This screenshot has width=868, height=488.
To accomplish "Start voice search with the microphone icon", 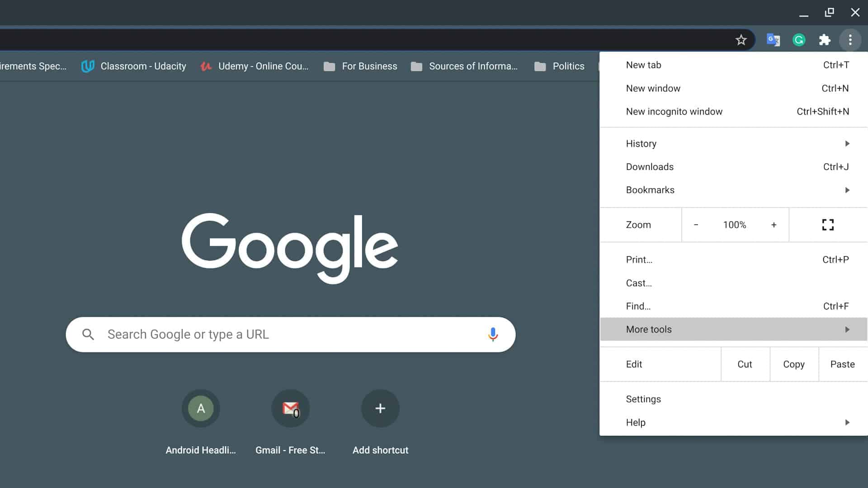I will point(493,334).
